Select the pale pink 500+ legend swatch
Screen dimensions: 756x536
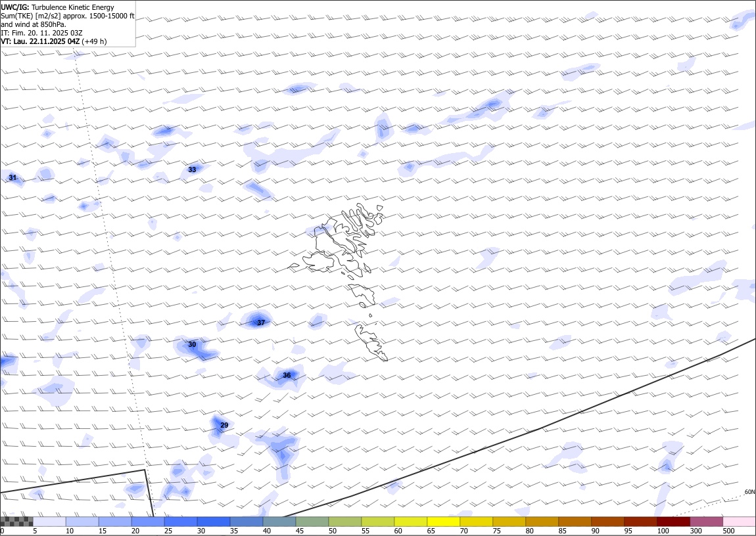(x=739, y=522)
